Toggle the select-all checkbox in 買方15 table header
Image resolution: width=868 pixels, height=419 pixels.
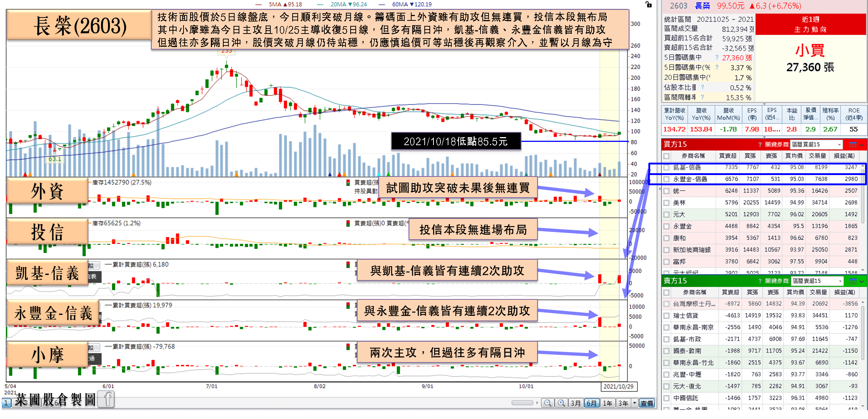(667, 156)
